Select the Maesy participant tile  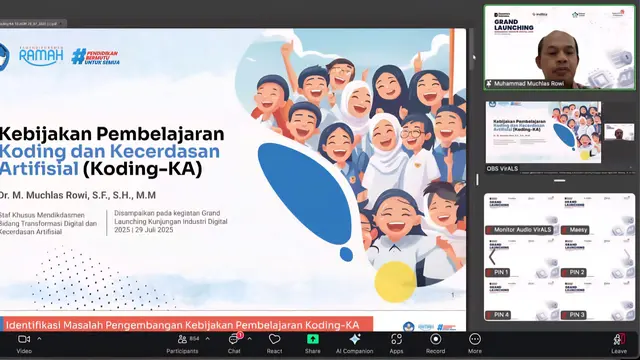coord(598,215)
